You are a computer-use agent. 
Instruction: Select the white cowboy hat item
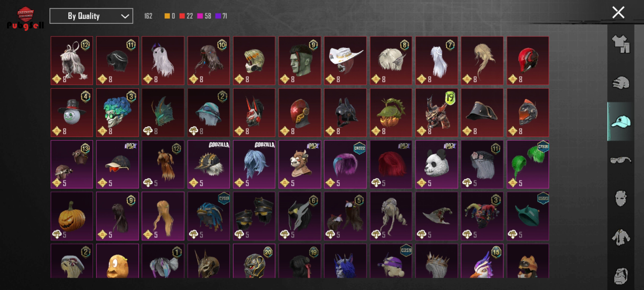345,61
